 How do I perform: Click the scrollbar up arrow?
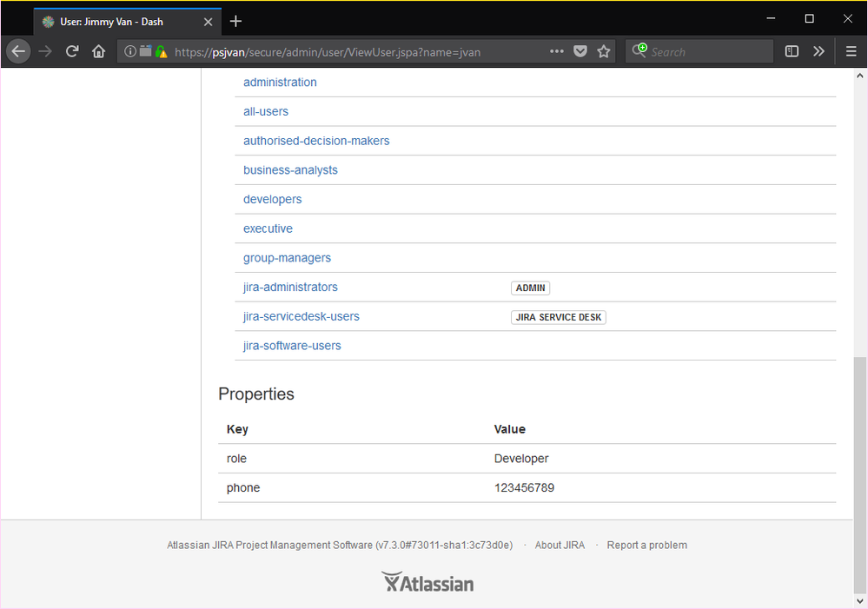pos(859,76)
